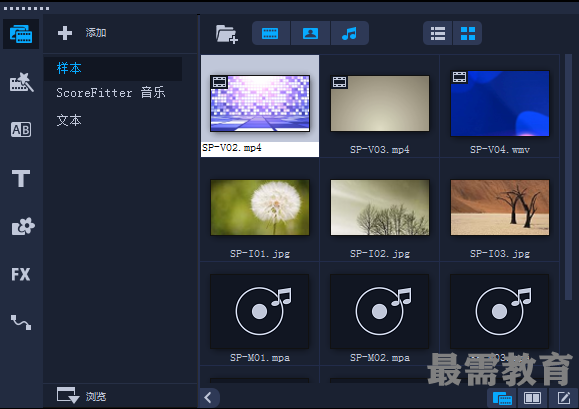Click the SP-V04.wmv file name label
This screenshot has height=409, width=579.
[500, 149]
